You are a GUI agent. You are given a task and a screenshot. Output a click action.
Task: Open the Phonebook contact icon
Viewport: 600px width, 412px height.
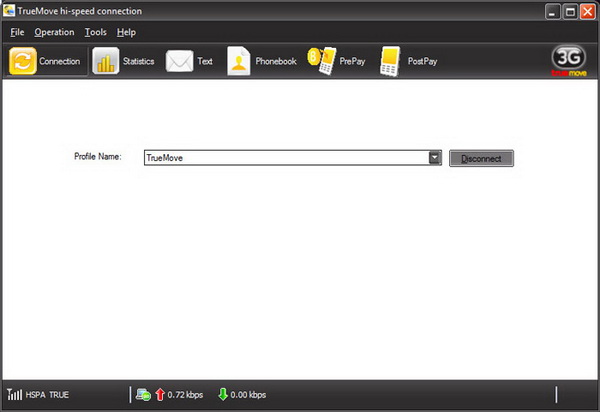(239, 61)
